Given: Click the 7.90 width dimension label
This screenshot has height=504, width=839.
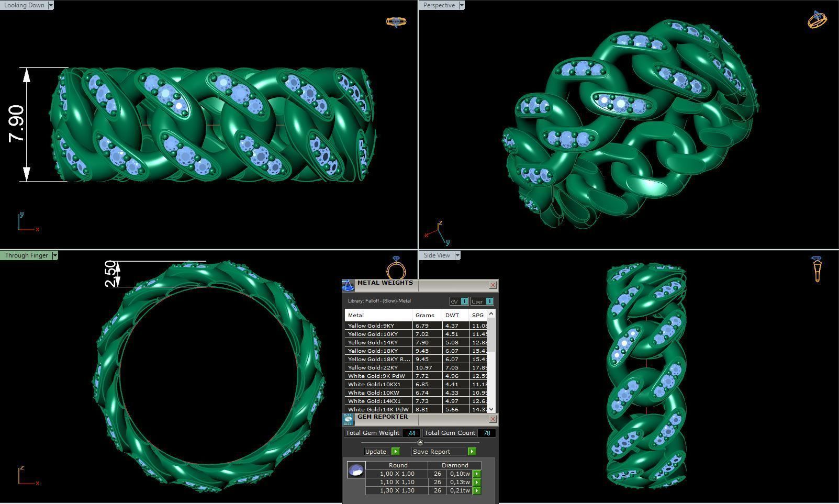Looking at the screenshot, I should click(x=16, y=124).
